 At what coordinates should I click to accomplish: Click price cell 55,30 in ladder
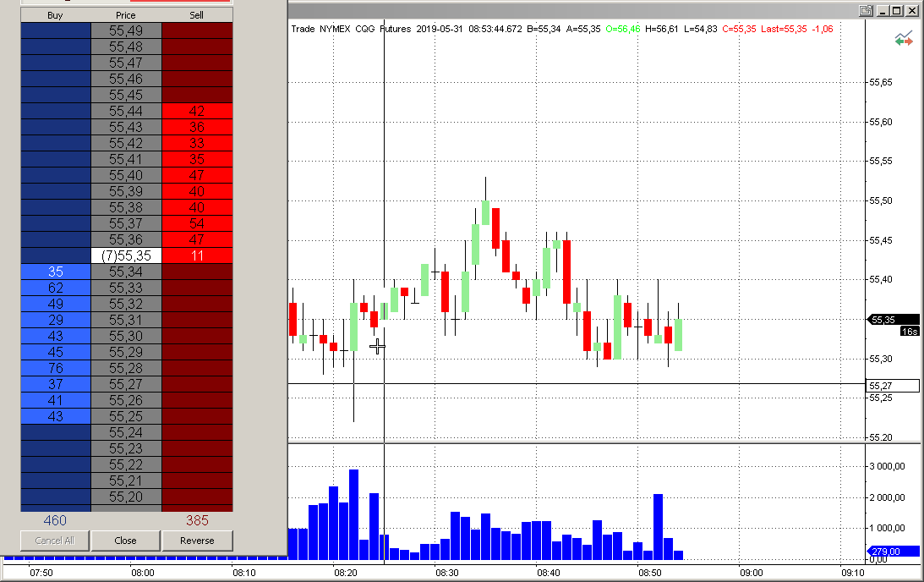click(x=126, y=336)
